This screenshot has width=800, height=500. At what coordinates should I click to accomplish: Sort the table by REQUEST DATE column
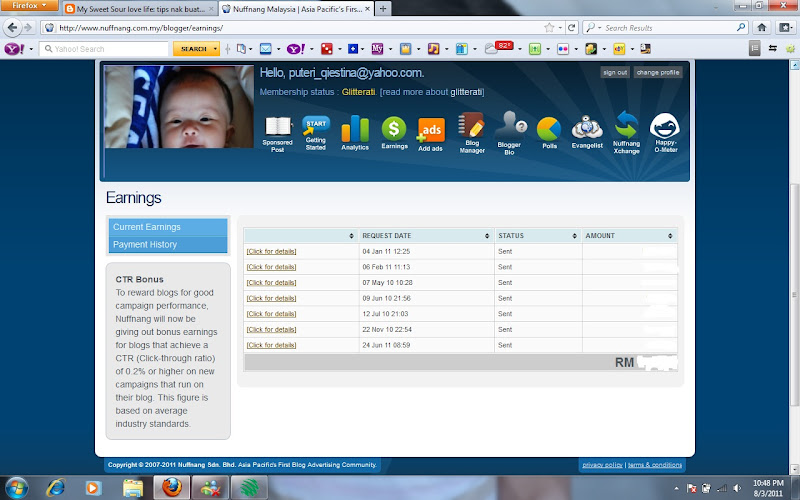(426, 236)
